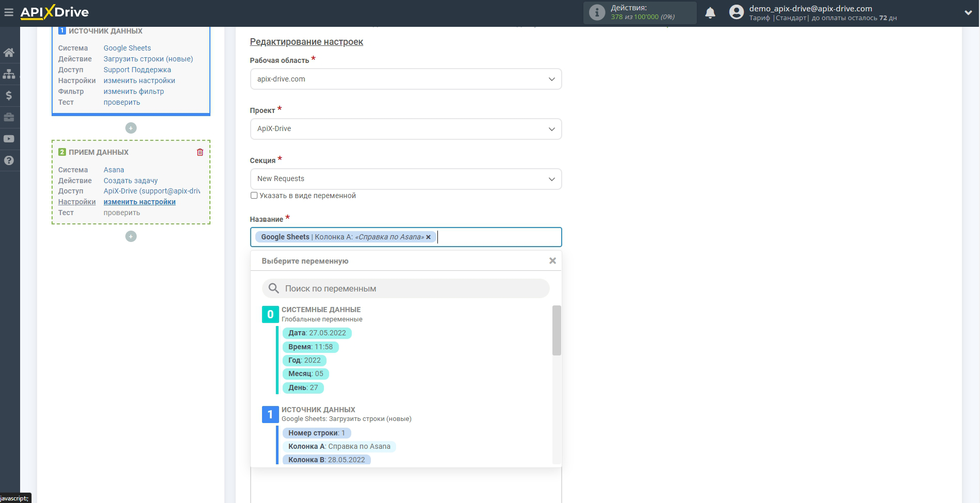980x503 pixels.
Task: Click the user avatar icon
Action: click(736, 12)
